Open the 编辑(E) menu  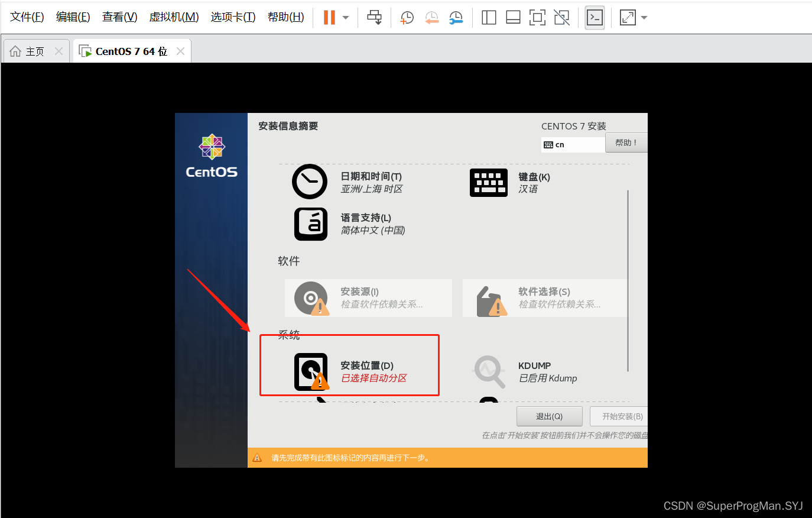coord(73,17)
